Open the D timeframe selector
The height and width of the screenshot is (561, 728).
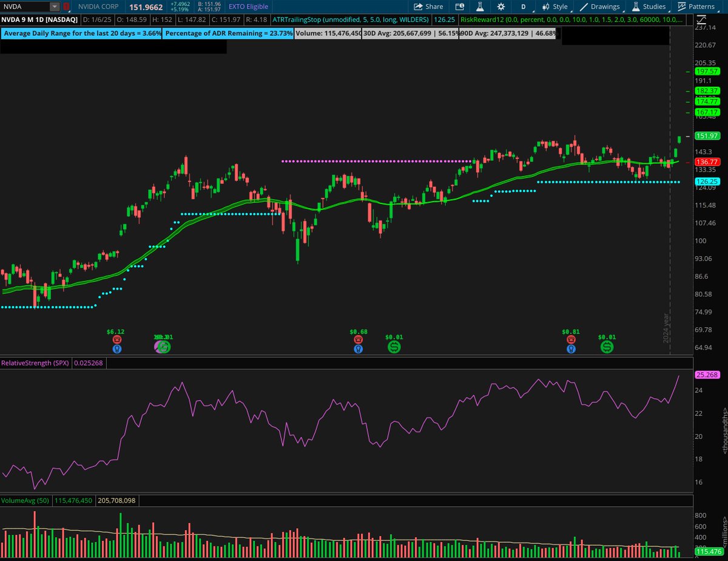(x=524, y=7)
